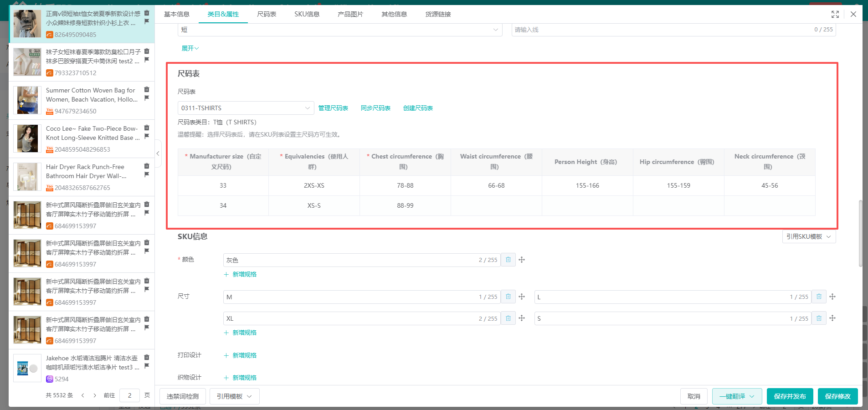Switch to the SKU信息 tab

(307, 14)
